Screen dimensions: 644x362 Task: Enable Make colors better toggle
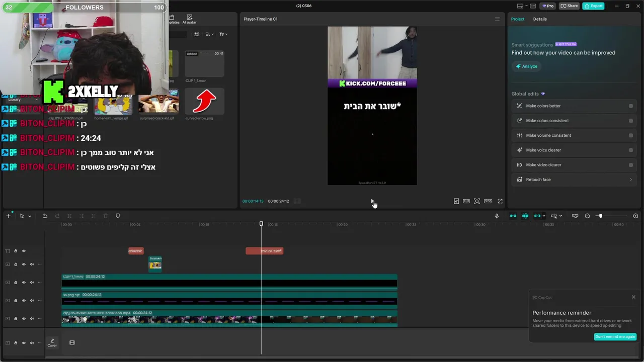tap(631, 106)
